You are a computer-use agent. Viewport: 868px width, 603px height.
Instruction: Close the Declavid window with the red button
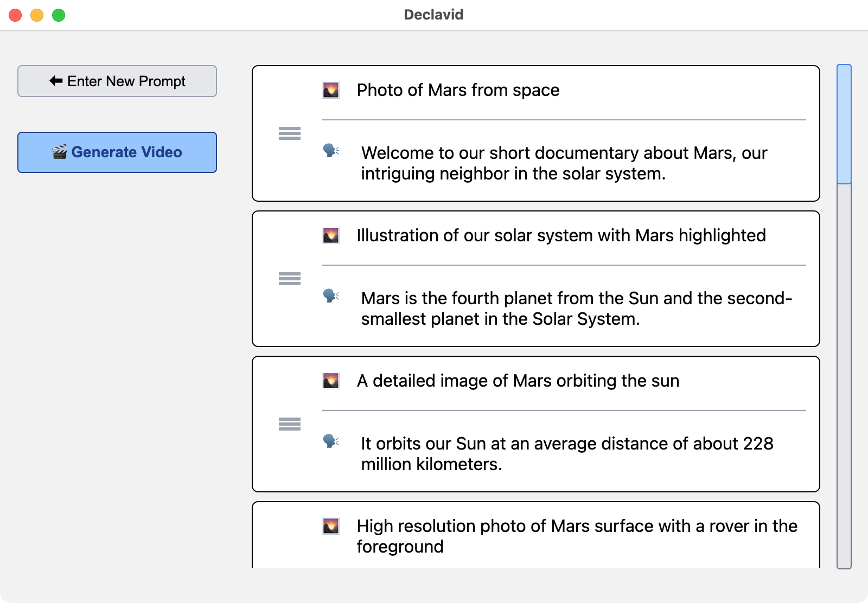click(x=15, y=15)
